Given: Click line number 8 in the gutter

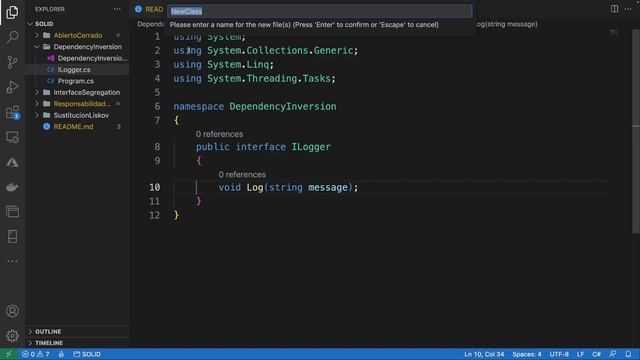Looking at the screenshot, I should [157, 147].
